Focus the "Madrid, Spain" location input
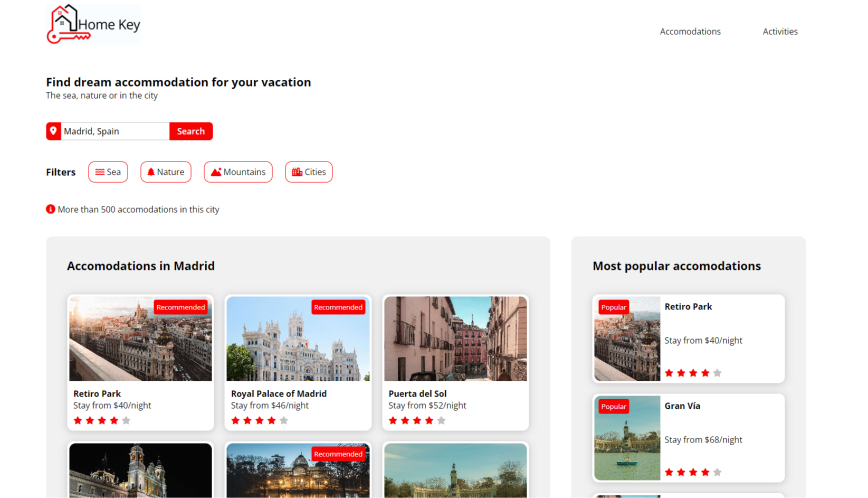This screenshot has height=498, width=868. (x=115, y=131)
